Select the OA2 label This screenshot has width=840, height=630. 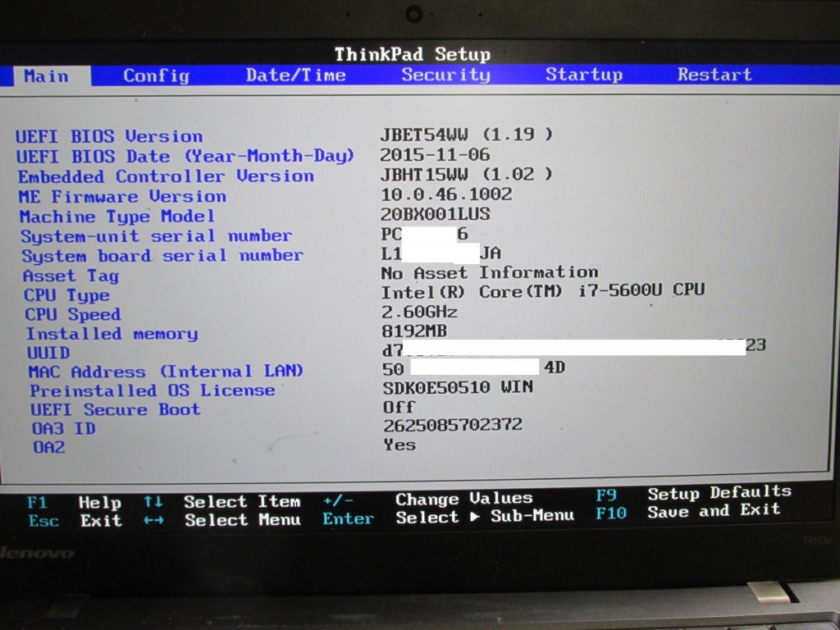(48, 447)
